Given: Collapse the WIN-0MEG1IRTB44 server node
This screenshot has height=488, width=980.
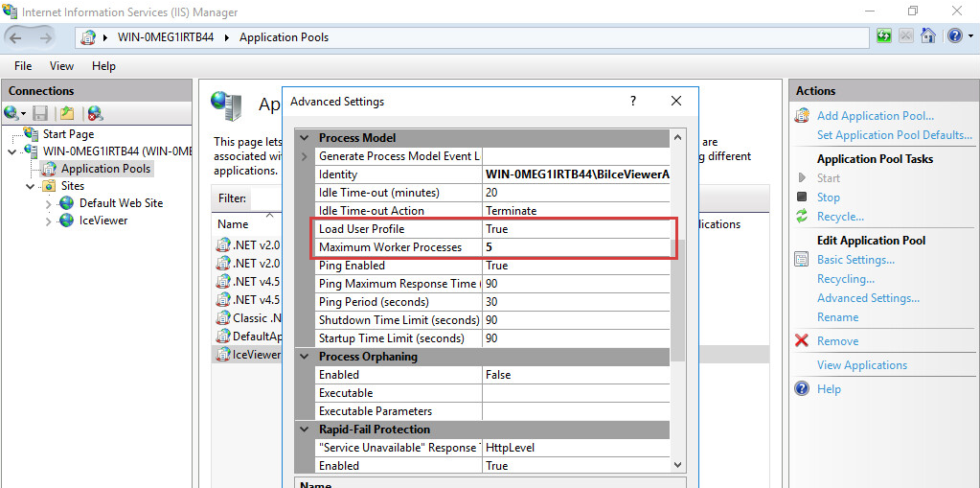Looking at the screenshot, I should [x=13, y=151].
